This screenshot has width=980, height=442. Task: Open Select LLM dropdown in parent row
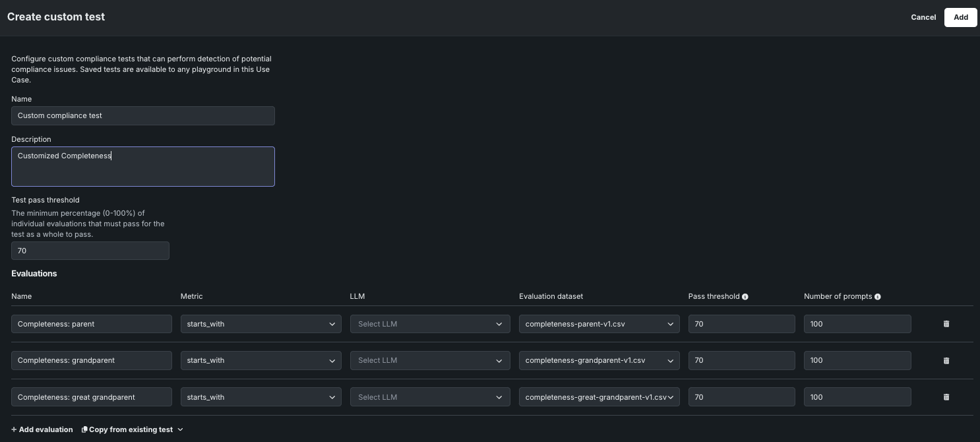(x=429, y=324)
